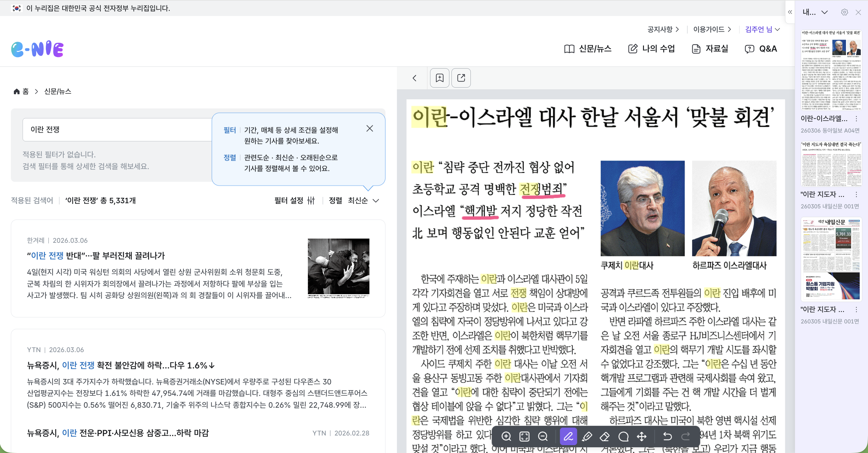This screenshot has height=453, width=868.
Task: Open the article in a new window
Action: pyautogui.click(x=461, y=78)
